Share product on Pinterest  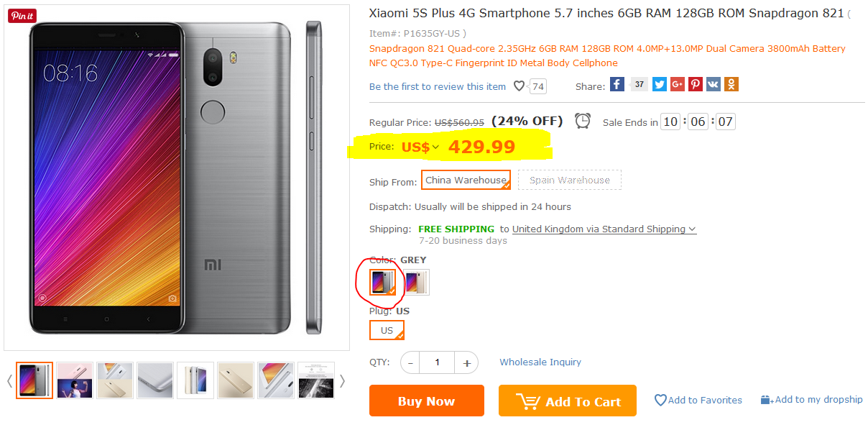696,85
